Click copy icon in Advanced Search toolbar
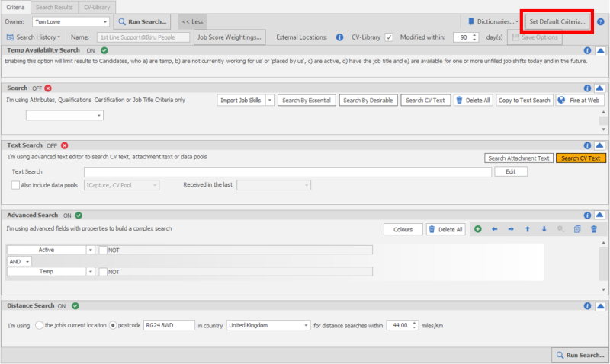The image size is (610, 364). (576, 229)
